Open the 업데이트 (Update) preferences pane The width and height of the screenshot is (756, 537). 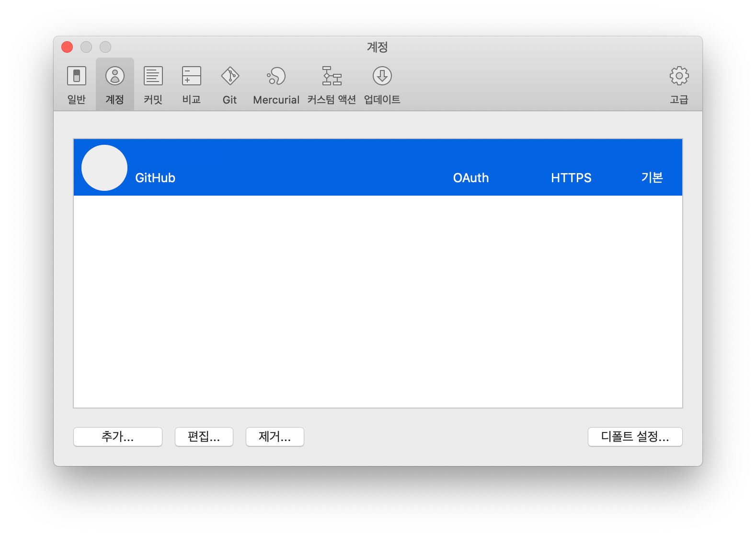(382, 84)
